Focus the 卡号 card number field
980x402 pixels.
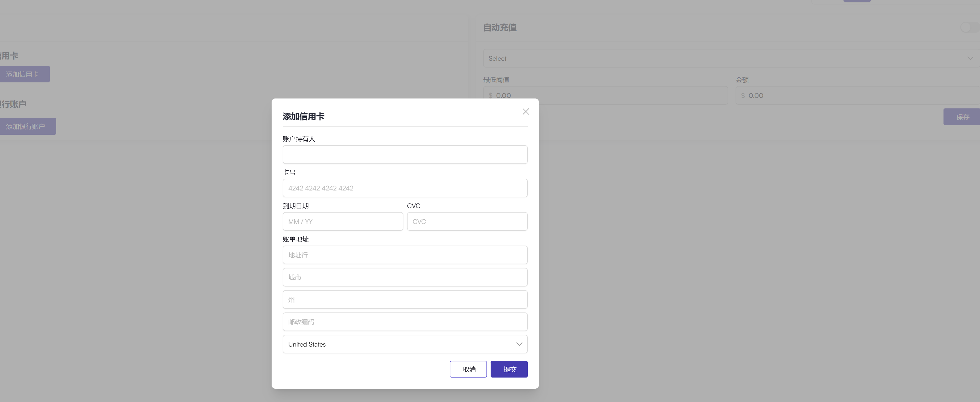tap(405, 188)
